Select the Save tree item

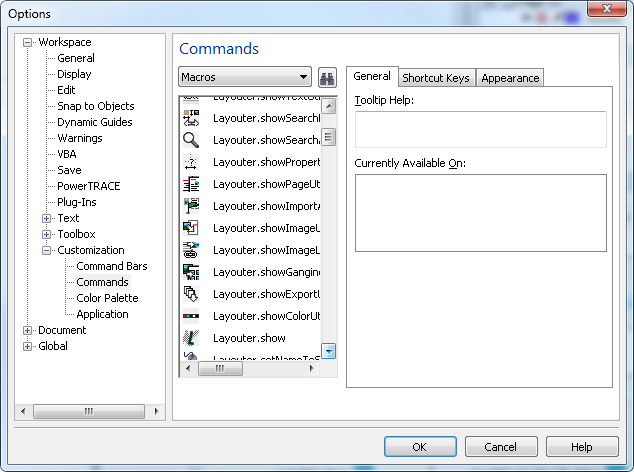click(69, 170)
